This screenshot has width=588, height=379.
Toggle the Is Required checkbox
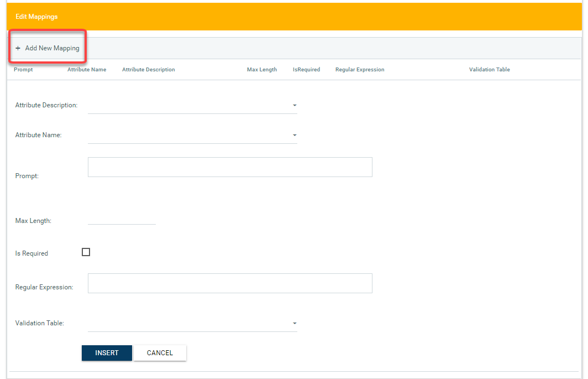86,252
